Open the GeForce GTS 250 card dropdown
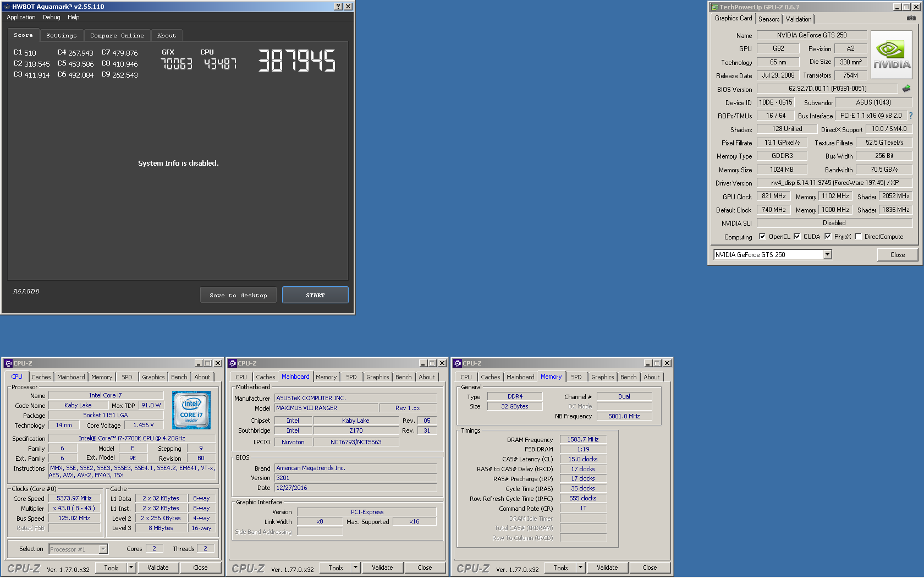Image resolution: width=924 pixels, height=578 pixels. 827,254
